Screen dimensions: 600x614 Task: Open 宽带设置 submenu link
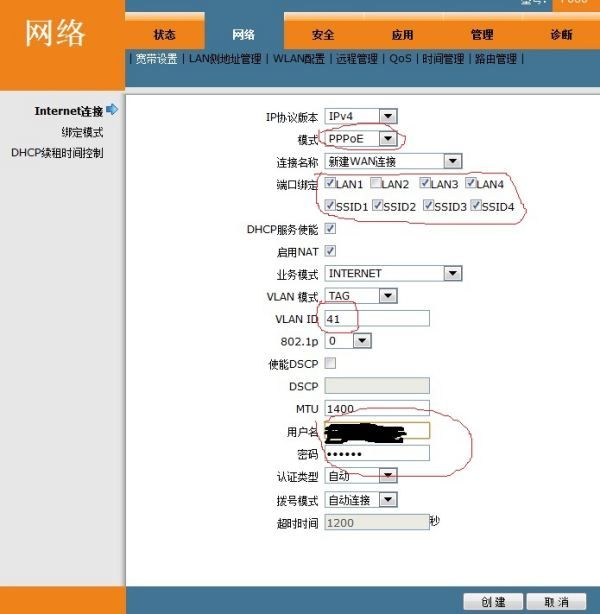click(x=156, y=59)
